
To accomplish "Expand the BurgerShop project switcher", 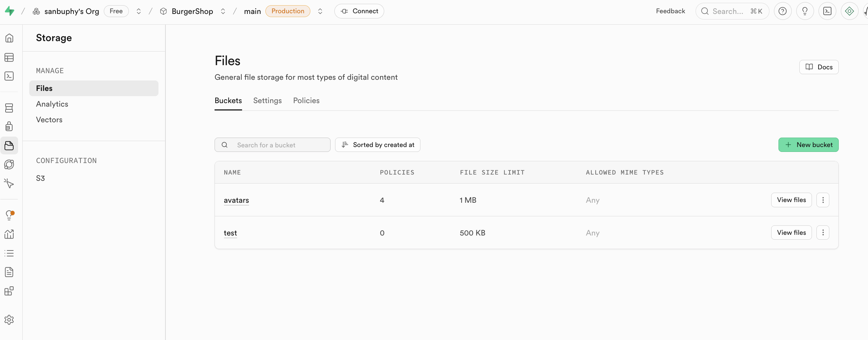I will [x=223, y=11].
